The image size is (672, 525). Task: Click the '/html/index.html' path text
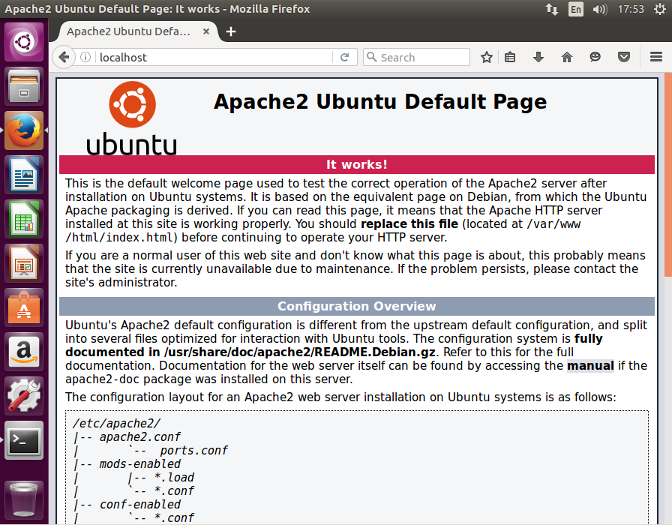[x=119, y=237]
